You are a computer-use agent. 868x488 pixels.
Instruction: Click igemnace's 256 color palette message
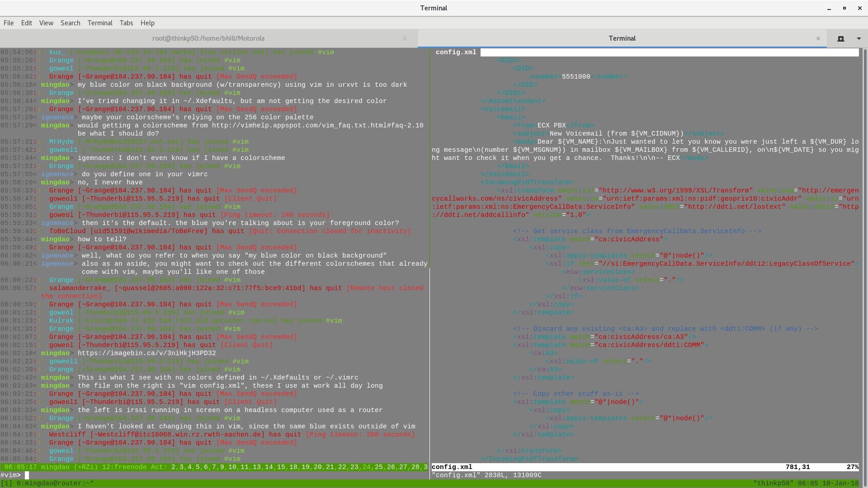(x=198, y=117)
